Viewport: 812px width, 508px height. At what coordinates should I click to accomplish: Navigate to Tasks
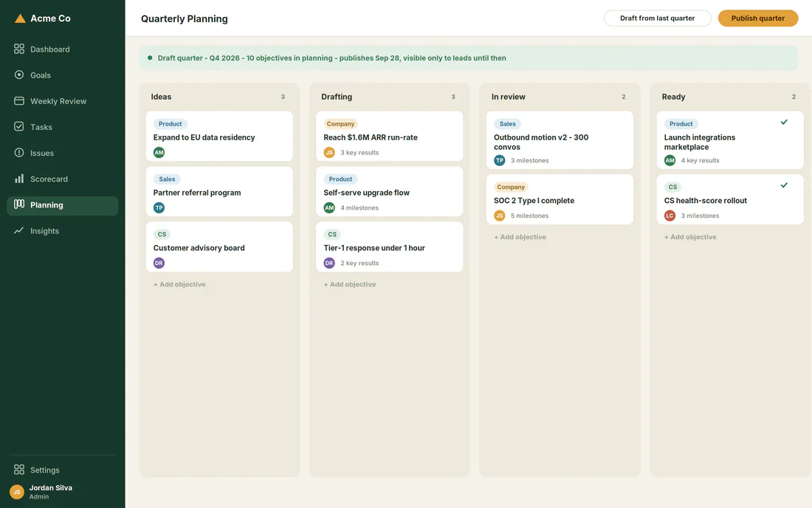click(x=62, y=127)
